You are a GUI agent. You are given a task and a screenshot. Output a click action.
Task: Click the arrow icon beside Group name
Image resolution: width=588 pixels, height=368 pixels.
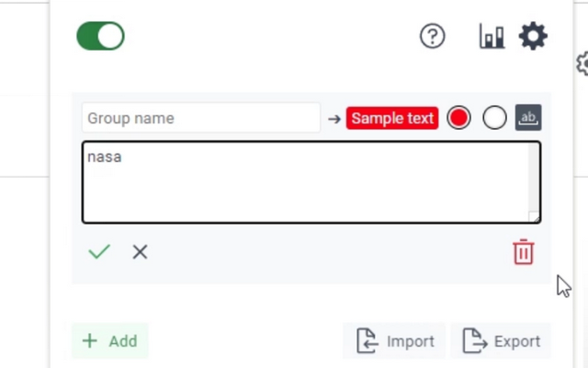(x=334, y=119)
